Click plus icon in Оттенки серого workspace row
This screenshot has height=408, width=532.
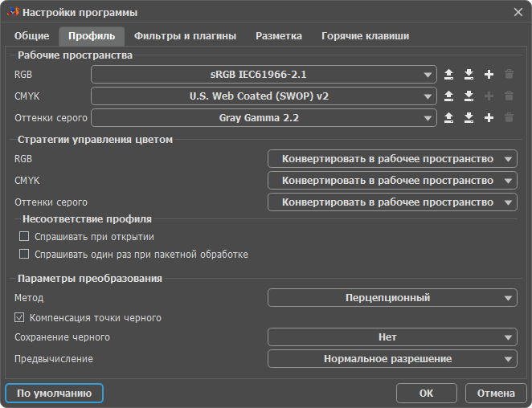click(489, 118)
